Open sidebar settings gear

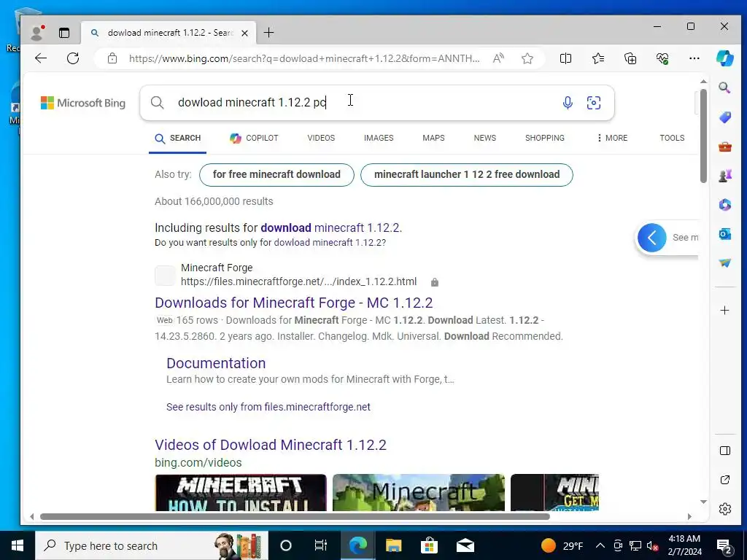click(x=724, y=509)
